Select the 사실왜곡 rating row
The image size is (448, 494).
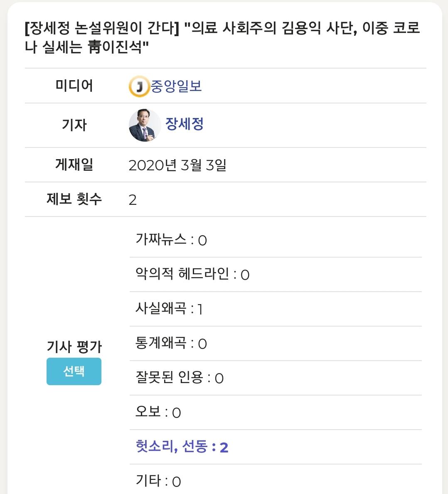pyautogui.click(x=276, y=309)
